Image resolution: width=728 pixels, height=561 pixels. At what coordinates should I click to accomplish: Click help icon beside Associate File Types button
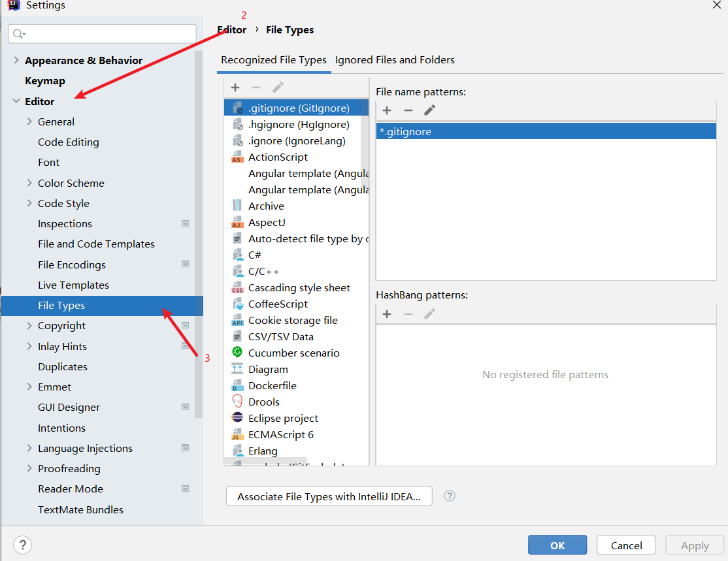[449, 496]
